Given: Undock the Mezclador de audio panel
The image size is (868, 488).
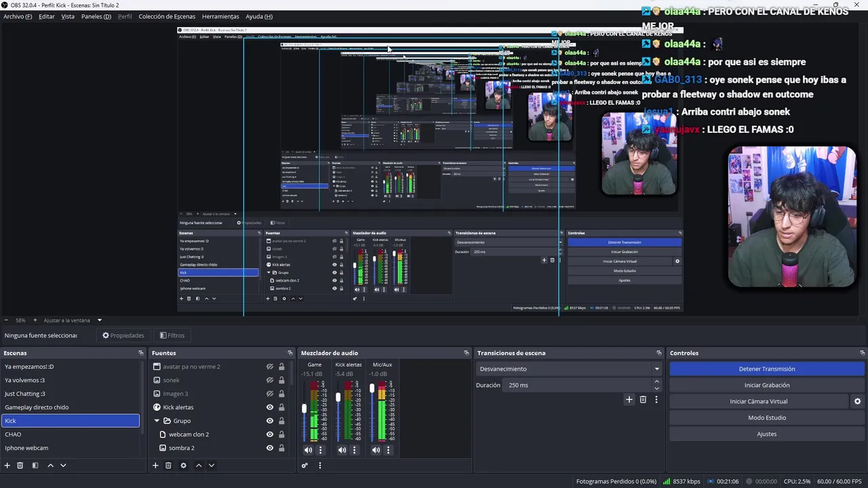Looking at the screenshot, I should point(467,353).
